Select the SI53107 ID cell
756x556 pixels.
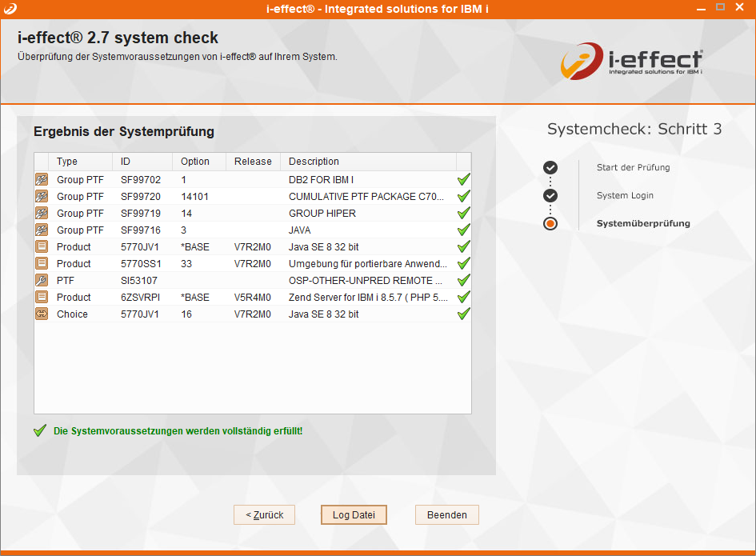pyautogui.click(x=139, y=280)
